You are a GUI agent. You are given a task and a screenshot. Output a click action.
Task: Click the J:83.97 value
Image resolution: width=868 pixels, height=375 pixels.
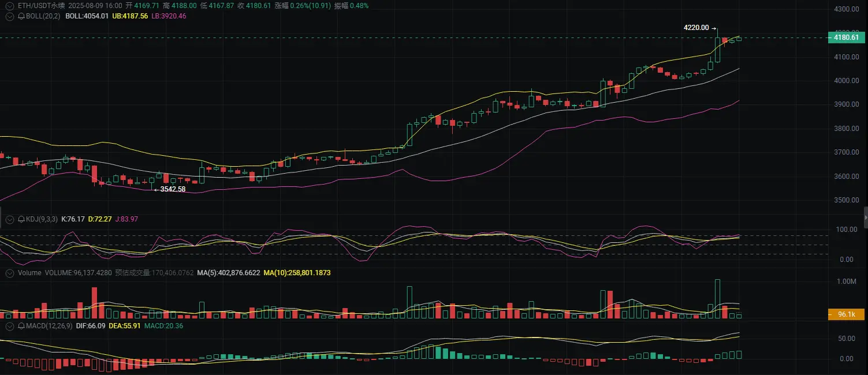click(126, 219)
